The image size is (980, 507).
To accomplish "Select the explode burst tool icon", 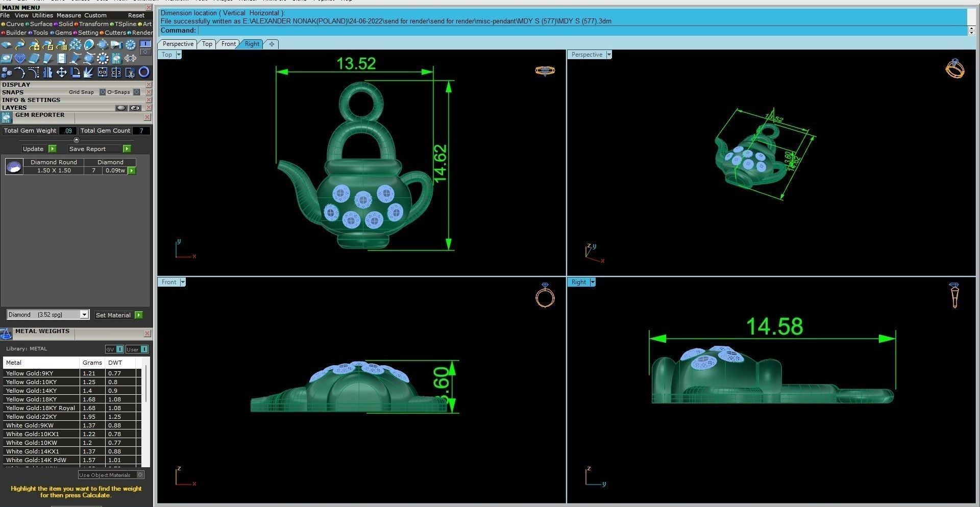I will (89, 72).
